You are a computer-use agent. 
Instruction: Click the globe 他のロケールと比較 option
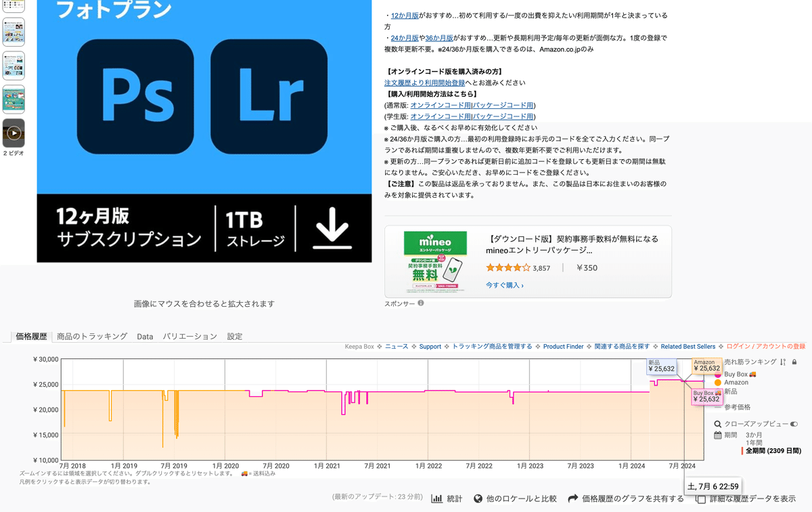click(x=515, y=498)
